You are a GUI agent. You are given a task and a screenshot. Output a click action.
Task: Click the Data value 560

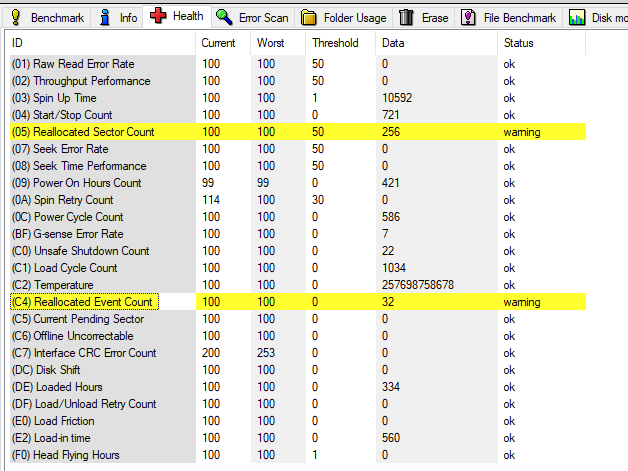click(x=391, y=438)
